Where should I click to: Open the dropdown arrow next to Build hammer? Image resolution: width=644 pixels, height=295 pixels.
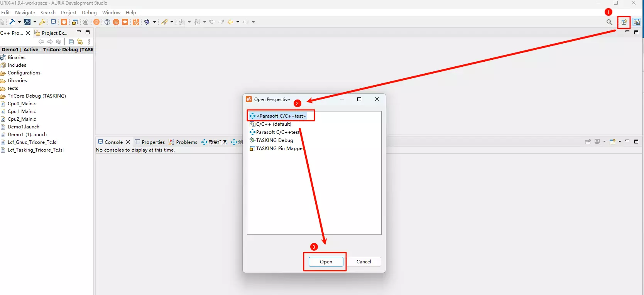pyautogui.click(x=19, y=22)
